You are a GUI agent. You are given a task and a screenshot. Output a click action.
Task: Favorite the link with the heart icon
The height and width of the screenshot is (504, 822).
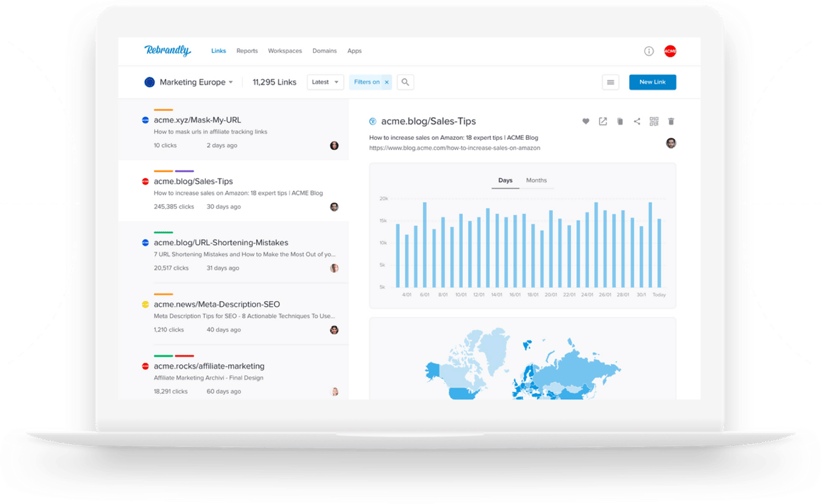(x=586, y=121)
